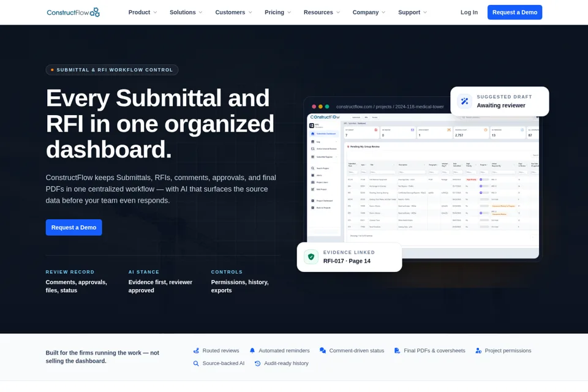Click the Routed reviews icon
588x392 pixels.
click(x=196, y=351)
